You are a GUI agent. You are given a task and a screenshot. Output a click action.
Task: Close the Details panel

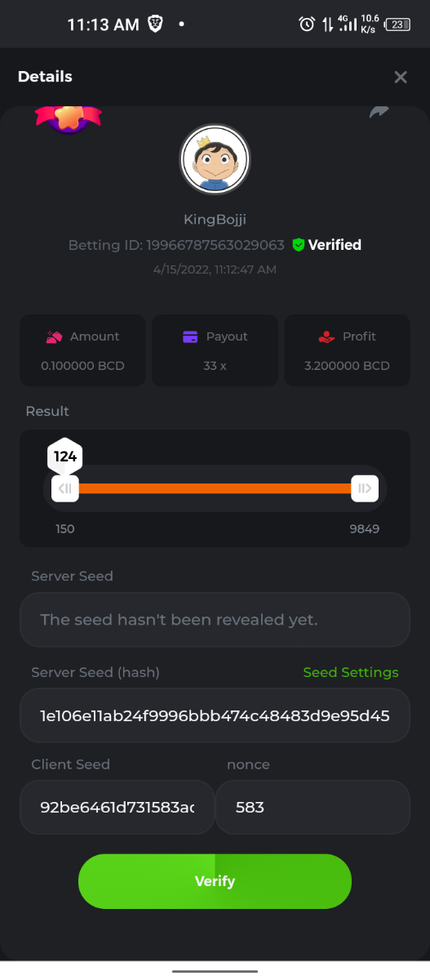point(401,77)
